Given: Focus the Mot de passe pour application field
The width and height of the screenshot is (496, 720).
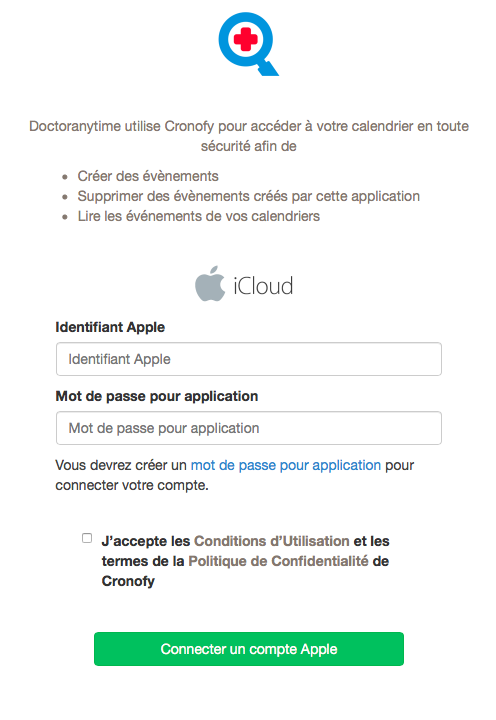Looking at the screenshot, I should click(249, 428).
